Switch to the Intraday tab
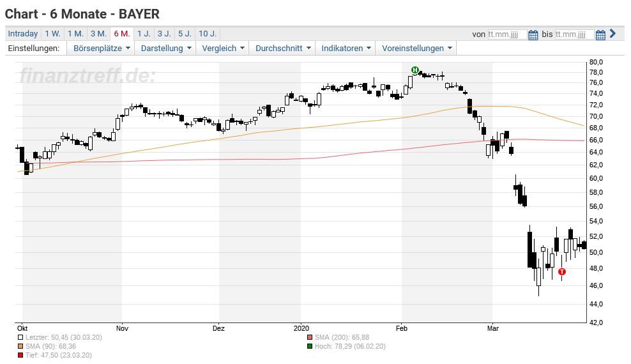The height and width of the screenshot is (364, 631). coord(23,34)
